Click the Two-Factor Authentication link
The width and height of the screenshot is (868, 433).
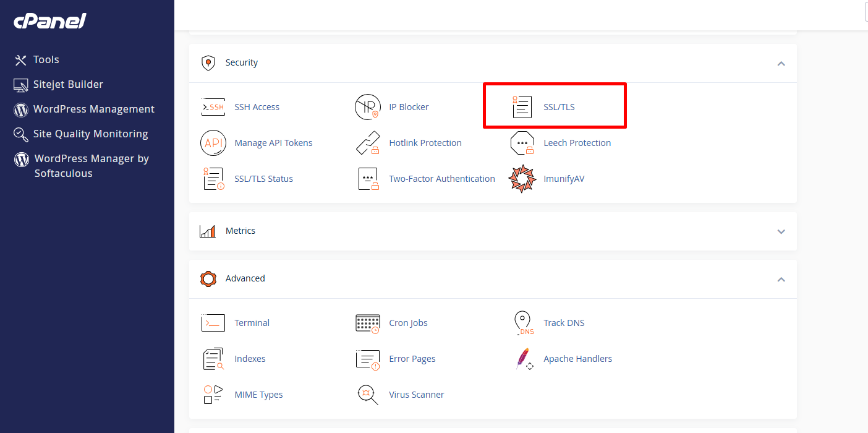pos(442,179)
